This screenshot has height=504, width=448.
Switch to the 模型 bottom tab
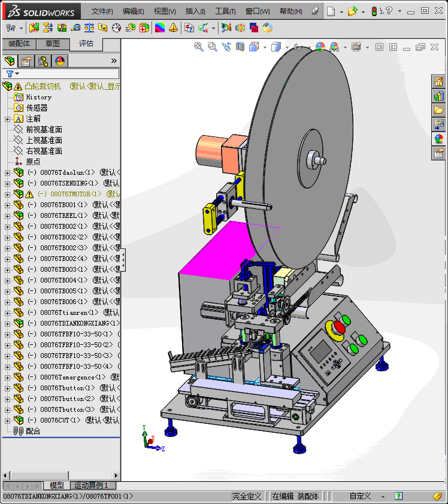[57, 485]
